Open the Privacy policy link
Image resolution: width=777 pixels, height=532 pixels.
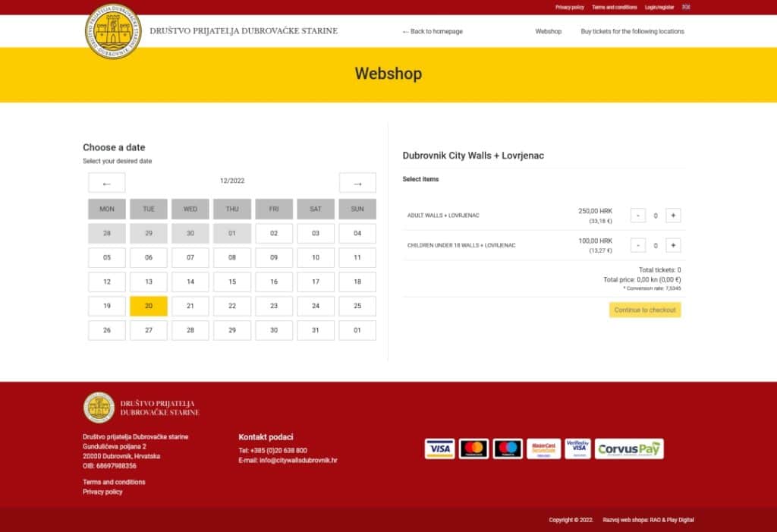tap(569, 8)
